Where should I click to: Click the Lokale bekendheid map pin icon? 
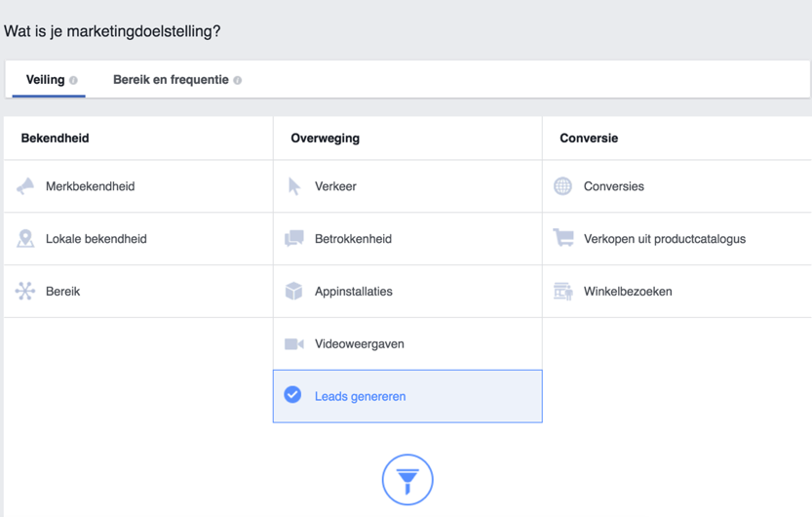click(x=25, y=239)
